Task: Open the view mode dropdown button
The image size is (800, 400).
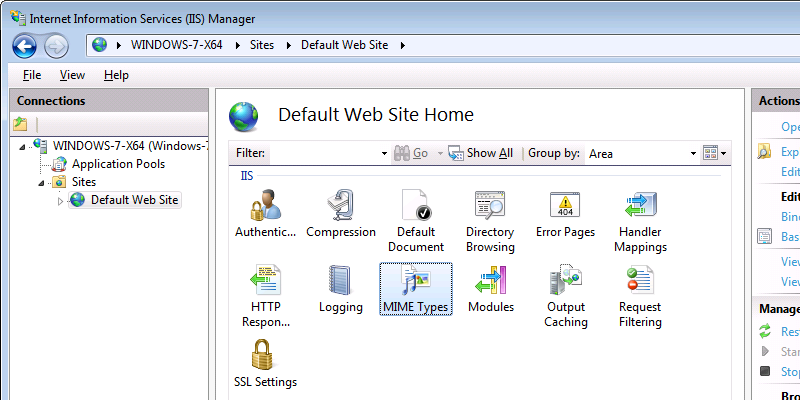Action: click(715, 153)
